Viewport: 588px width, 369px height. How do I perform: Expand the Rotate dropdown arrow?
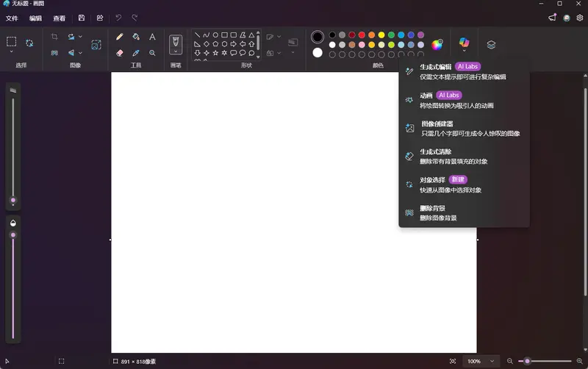(80, 37)
